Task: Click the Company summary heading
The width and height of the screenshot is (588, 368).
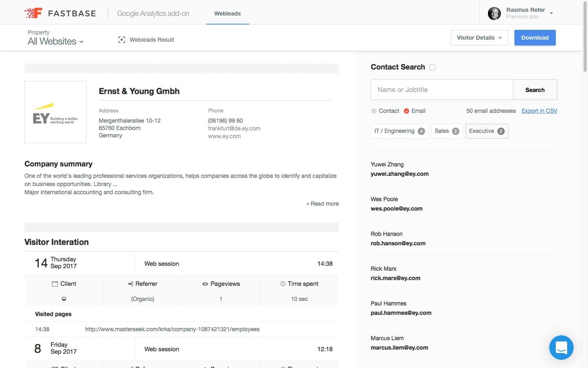Action: 58,164
